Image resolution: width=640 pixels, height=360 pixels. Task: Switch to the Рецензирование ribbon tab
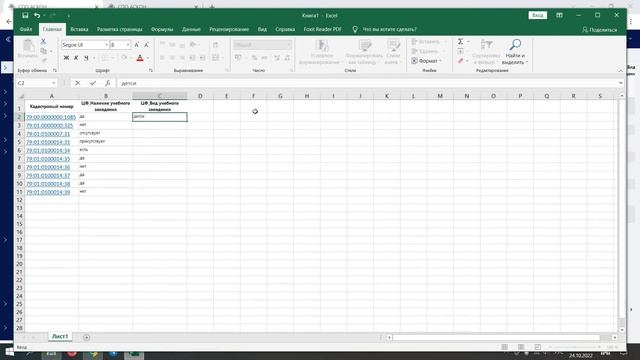point(229,29)
